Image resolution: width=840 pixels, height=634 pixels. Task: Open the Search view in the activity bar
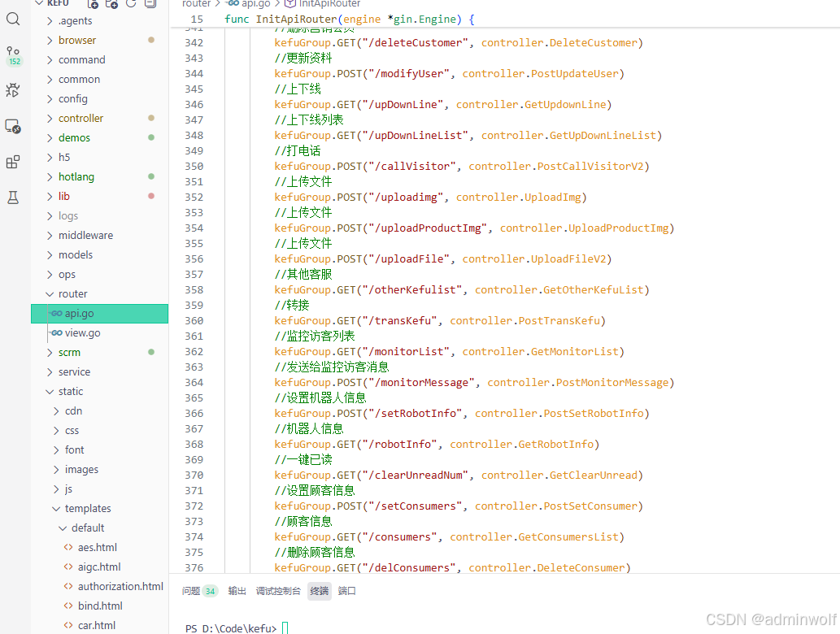pos(13,20)
